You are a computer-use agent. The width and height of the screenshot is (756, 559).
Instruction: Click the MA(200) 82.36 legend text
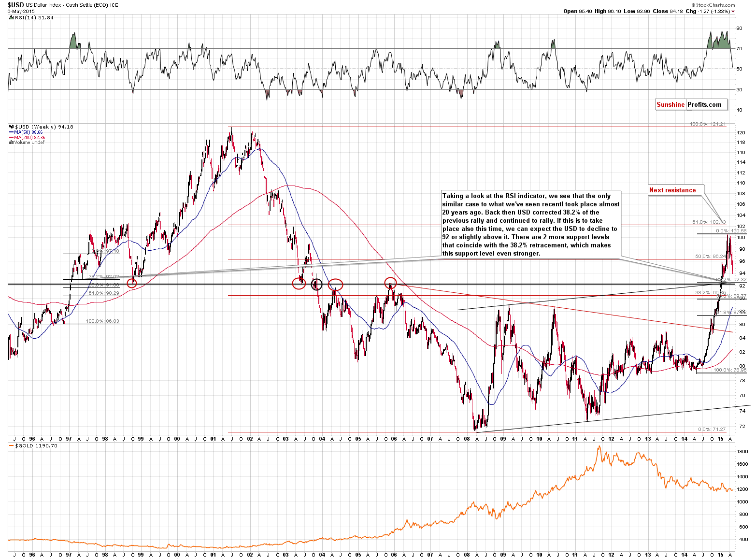(x=30, y=138)
